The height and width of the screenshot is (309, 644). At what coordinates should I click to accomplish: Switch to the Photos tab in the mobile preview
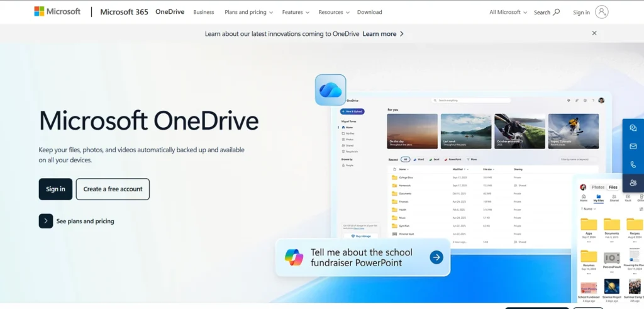pos(598,188)
